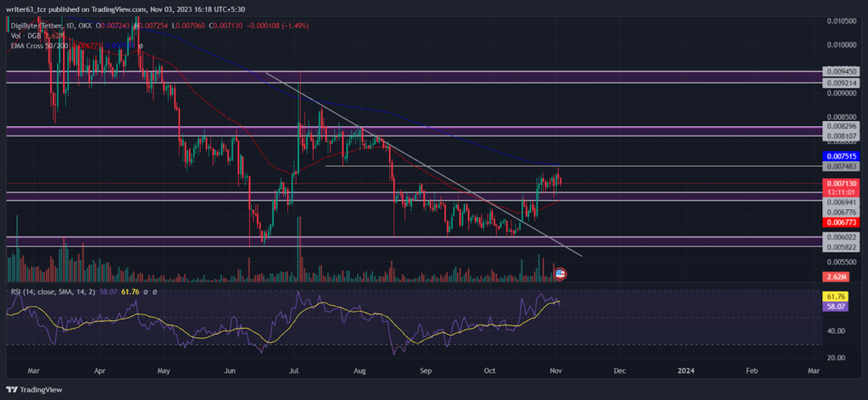Click the 0.005822 price level label
The width and height of the screenshot is (868, 400).
[840, 247]
